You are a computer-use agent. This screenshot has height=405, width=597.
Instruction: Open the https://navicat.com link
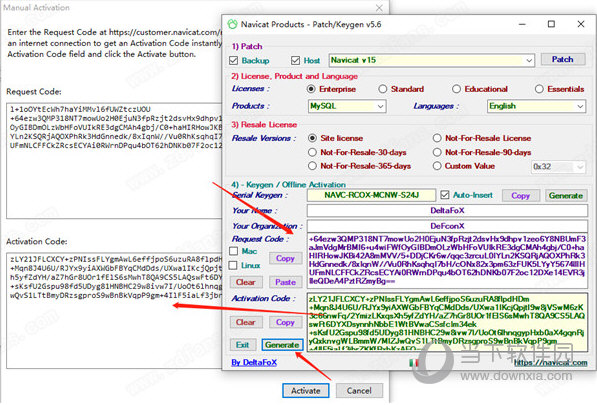click(x=550, y=362)
